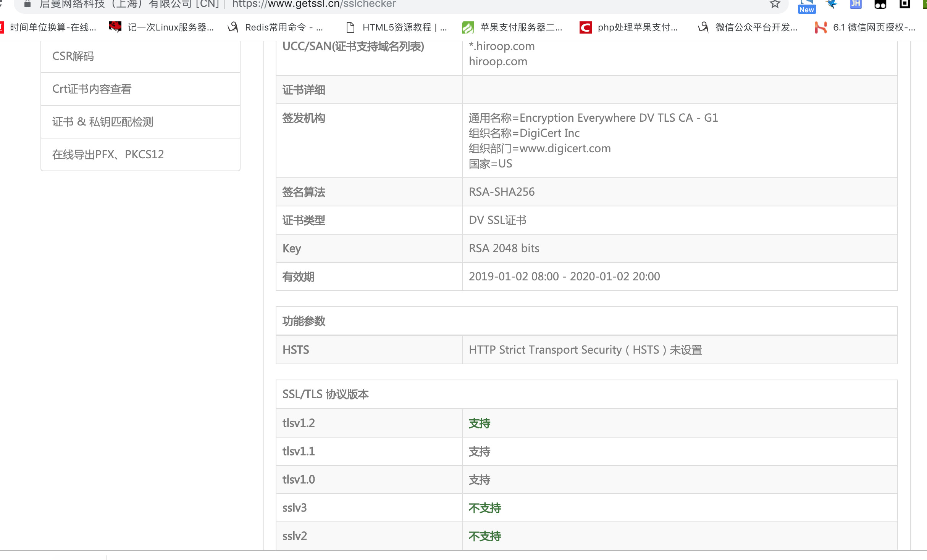This screenshot has width=927, height=560.
Task: Click the bookmark star icon in address bar
Action: tap(775, 4)
